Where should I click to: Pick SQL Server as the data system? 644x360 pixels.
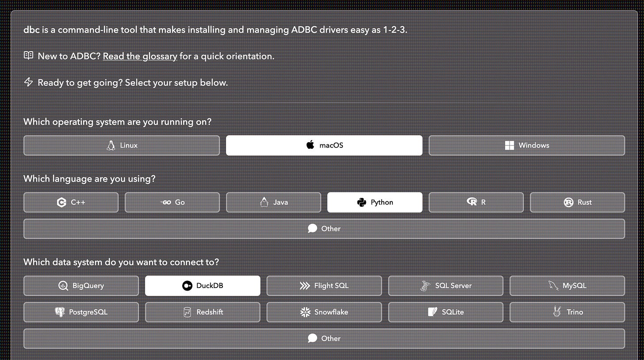446,286
